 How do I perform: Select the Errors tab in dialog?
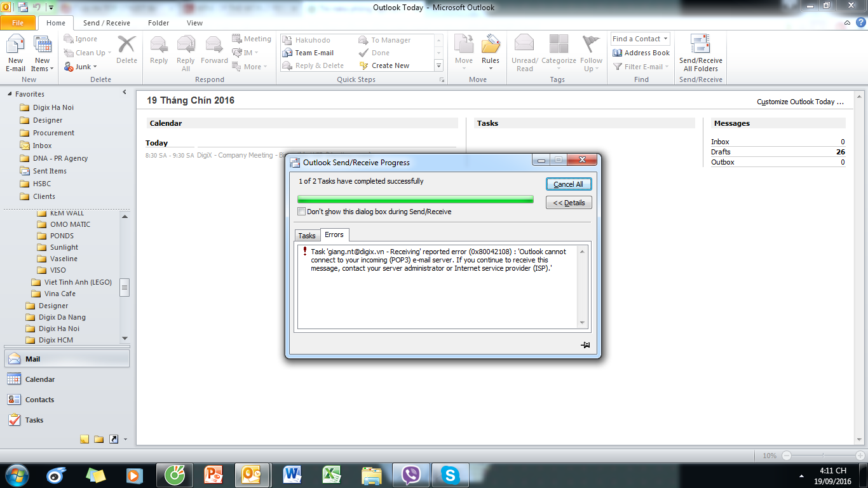click(334, 234)
